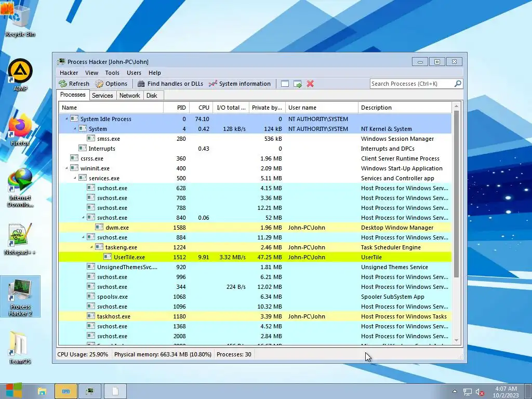The height and width of the screenshot is (399, 532).
Task: Collapse the taskeng.exe tree node
Action: point(91,247)
